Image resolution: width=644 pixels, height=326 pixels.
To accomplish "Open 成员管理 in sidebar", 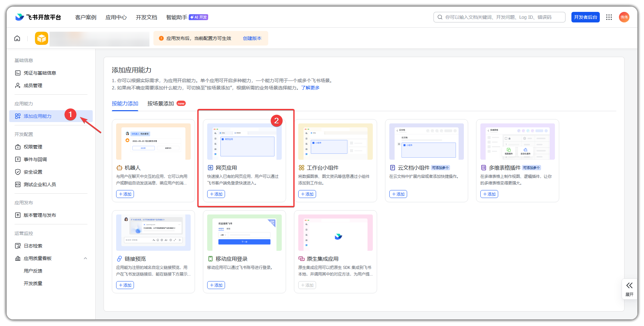I will tap(33, 85).
